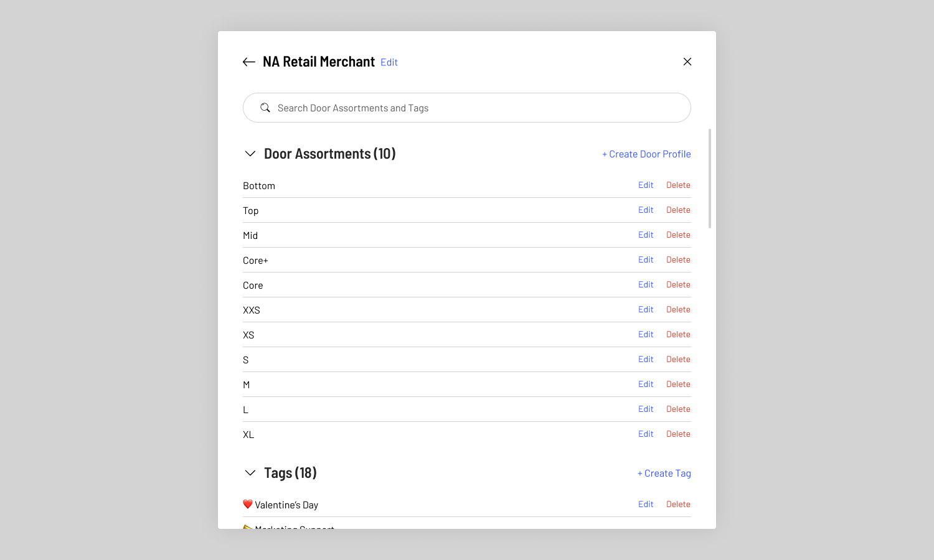Edit the XL door assortment
Image resolution: width=934 pixels, height=560 pixels.
click(x=646, y=434)
